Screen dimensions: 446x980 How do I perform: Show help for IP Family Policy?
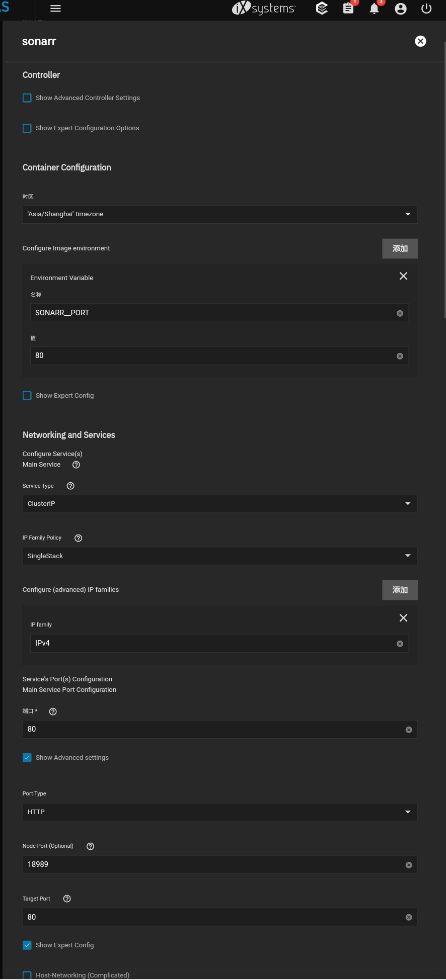pos(78,538)
